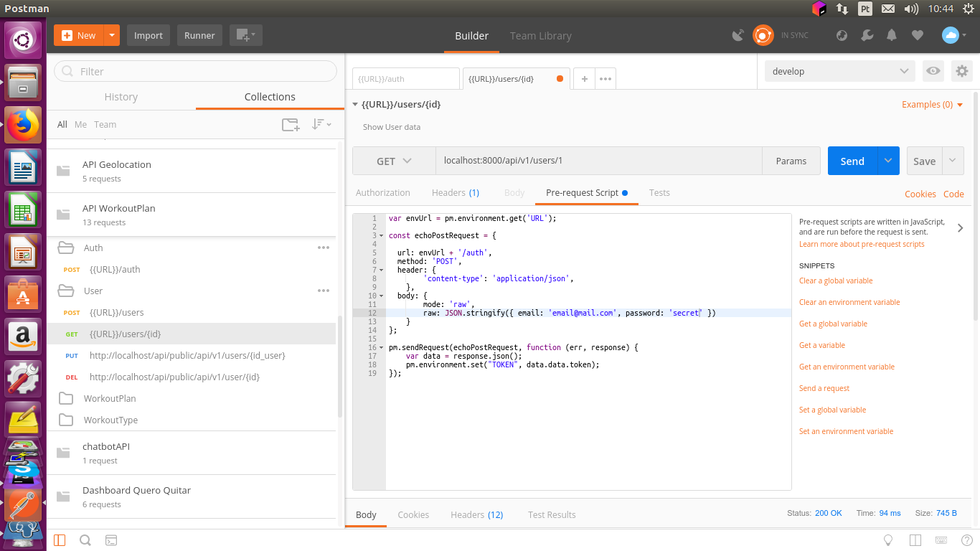Click the lightbulb icon in status bar
The image size is (980, 551).
(x=887, y=540)
